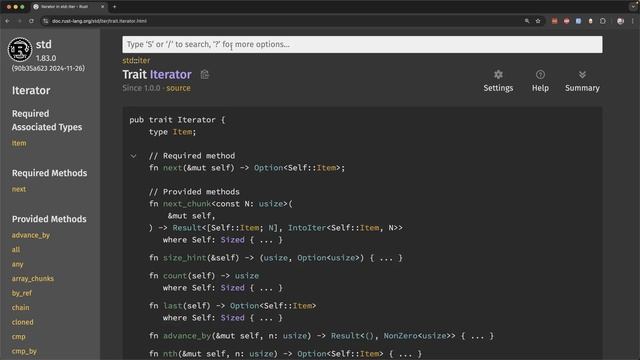The height and width of the screenshot is (360, 640).
Task: Open array_chunks in the sidebar
Action: click(x=33, y=279)
